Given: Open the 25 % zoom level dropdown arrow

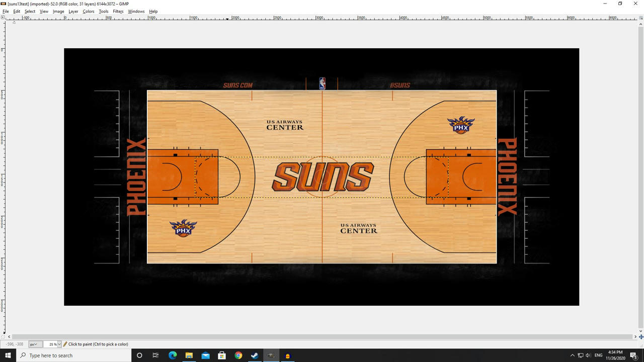Looking at the screenshot, I should [x=59, y=344].
